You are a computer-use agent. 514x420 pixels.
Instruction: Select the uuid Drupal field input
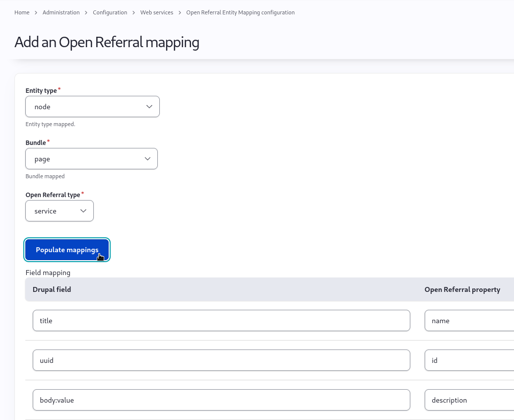221,360
